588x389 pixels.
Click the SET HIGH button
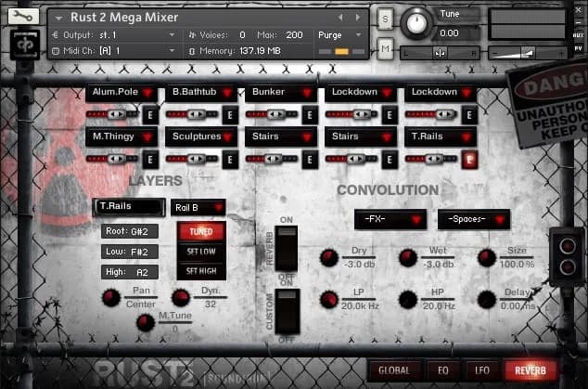pos(200,271)
